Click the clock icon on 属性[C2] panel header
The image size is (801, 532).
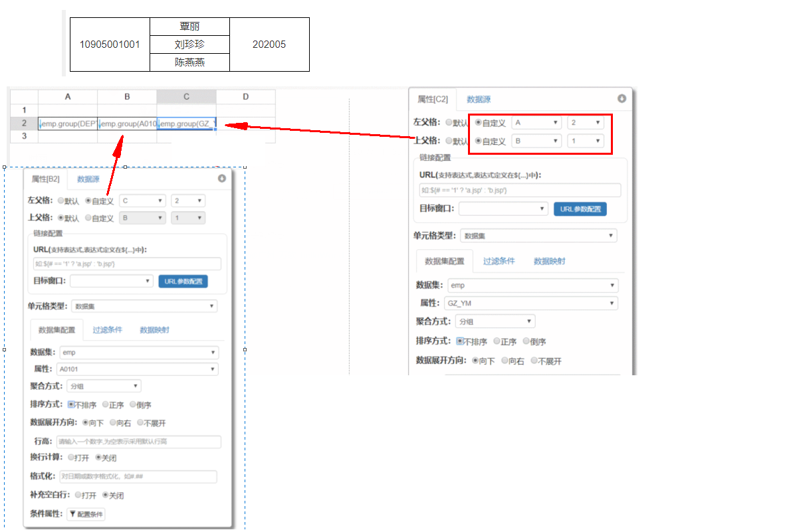621,98
